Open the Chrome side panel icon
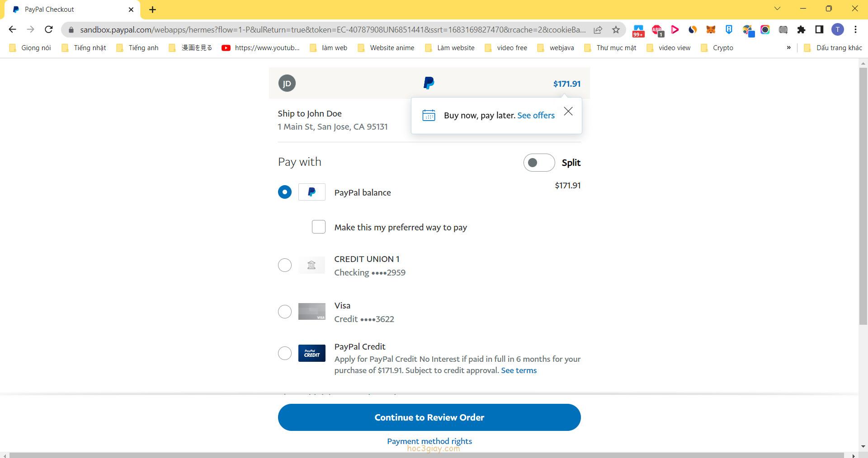The width and height of the screenshot is (868, 458). [819, 30]
